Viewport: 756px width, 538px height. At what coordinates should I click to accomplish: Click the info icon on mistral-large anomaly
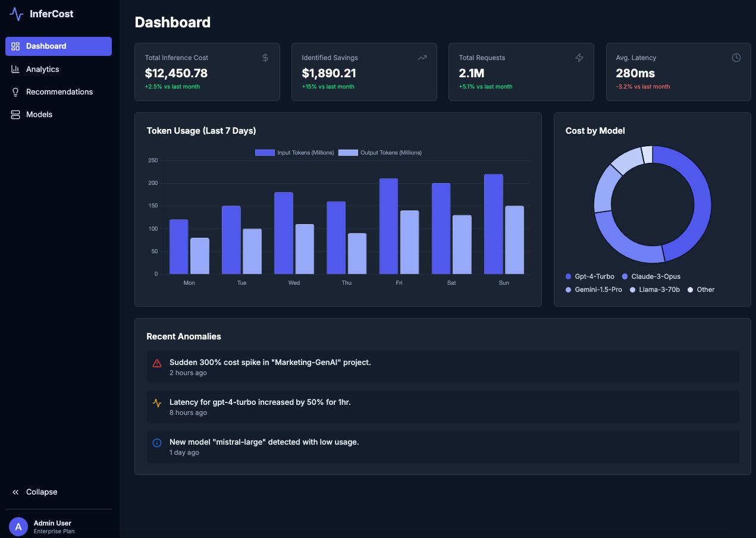click(156, 442)
